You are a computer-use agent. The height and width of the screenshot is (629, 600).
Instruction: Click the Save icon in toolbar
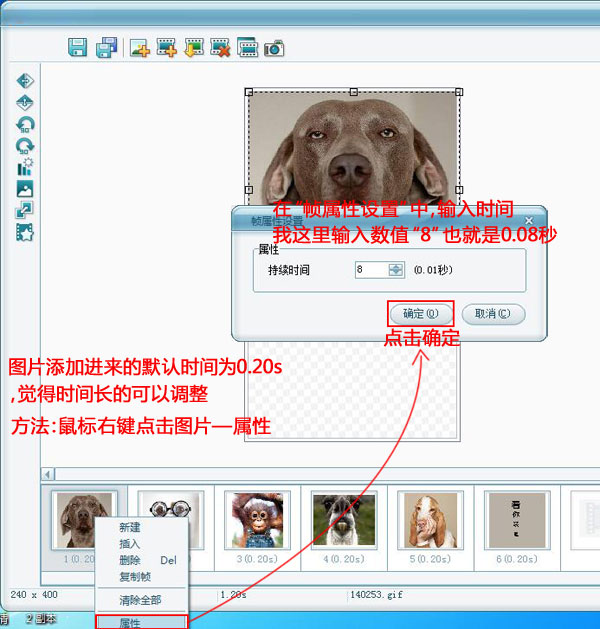pyautogui.click(x=78, y=47)
